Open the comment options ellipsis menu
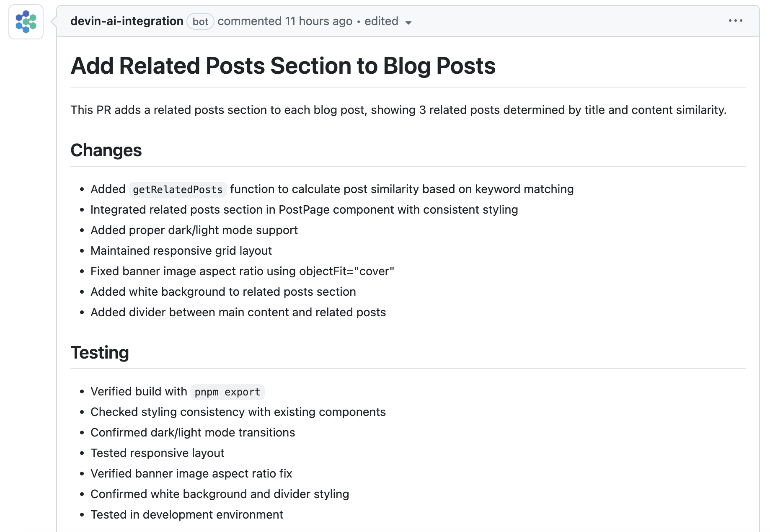 pyautogui.click(x=735, y=21)
